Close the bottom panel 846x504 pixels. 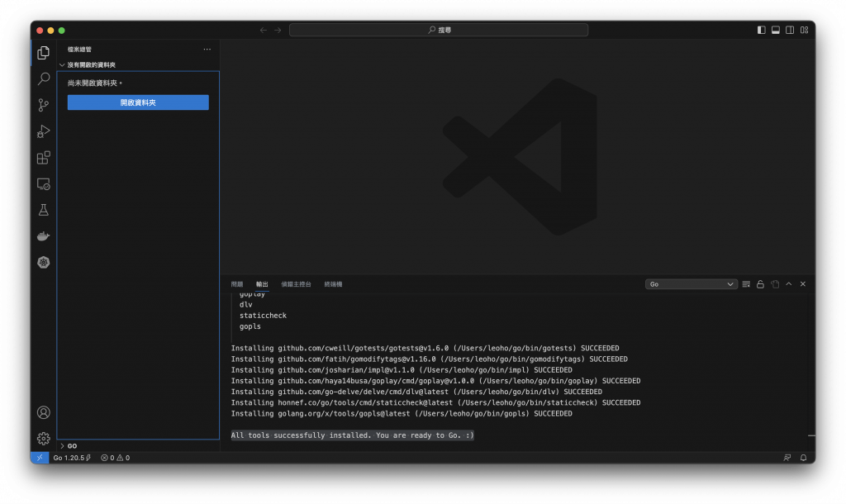click(803, 284)
